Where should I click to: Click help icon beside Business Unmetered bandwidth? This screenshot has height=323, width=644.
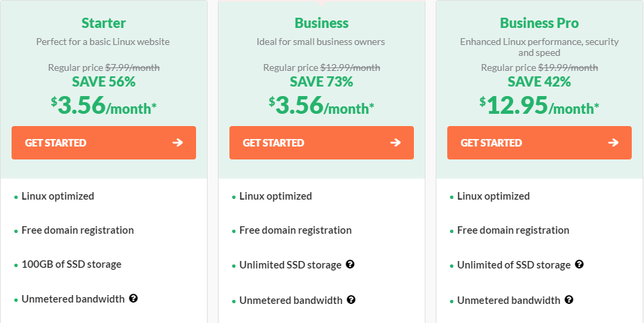(351, 299)
